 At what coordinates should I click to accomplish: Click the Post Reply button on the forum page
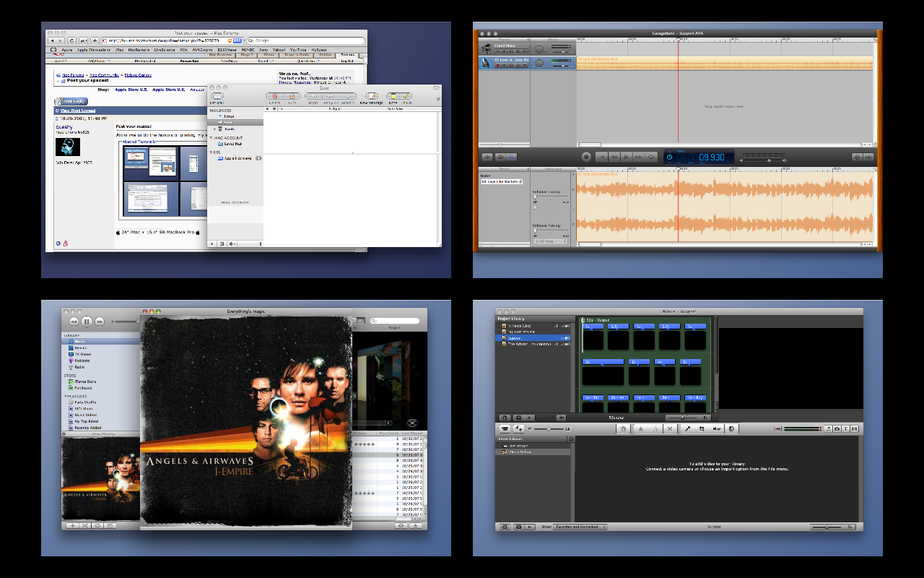pyautogui.click(x=71, y=101)
